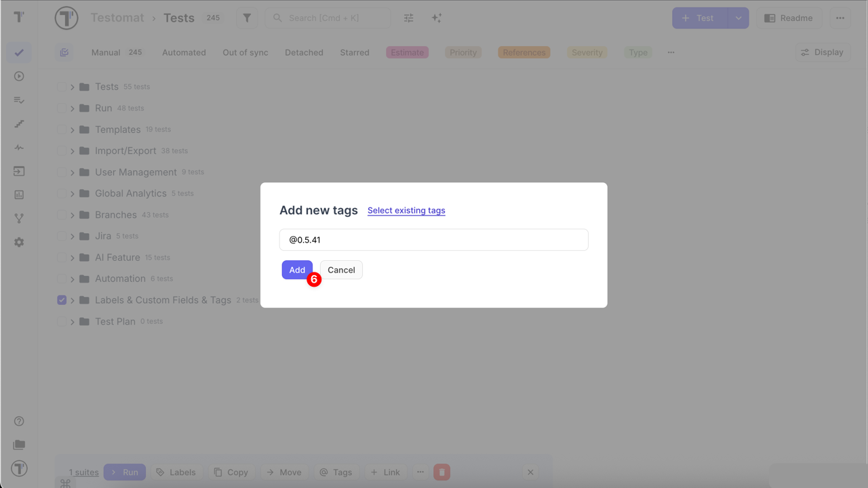Screen dimensions: 868x488
Task: Check the checkbox for Tests folder
Action: click(x=62, y=86)
